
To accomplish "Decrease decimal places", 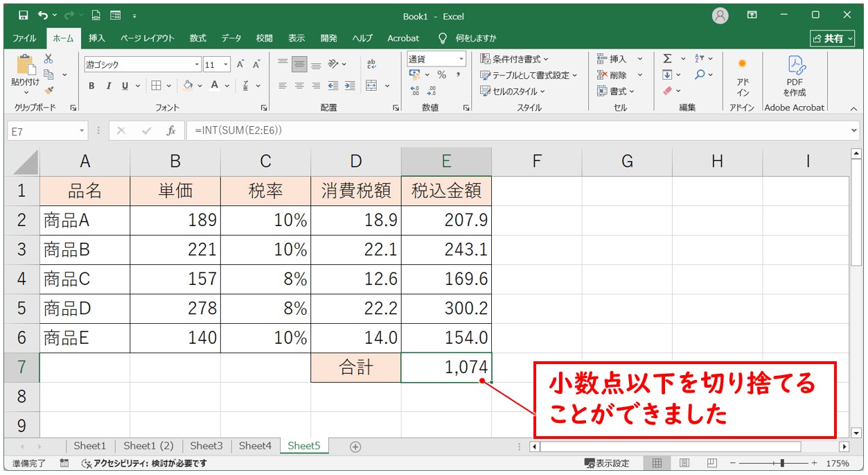I will point(432,91).
